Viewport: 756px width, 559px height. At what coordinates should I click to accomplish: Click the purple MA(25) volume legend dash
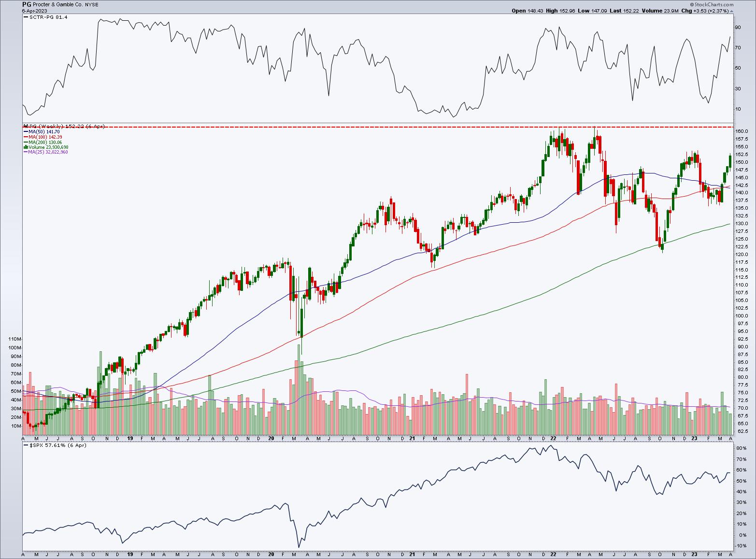(x=25, y=152)
